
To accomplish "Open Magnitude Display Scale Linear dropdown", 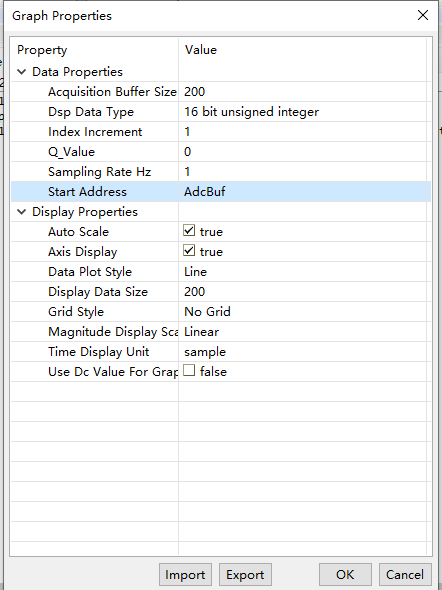I will [305, 331].
